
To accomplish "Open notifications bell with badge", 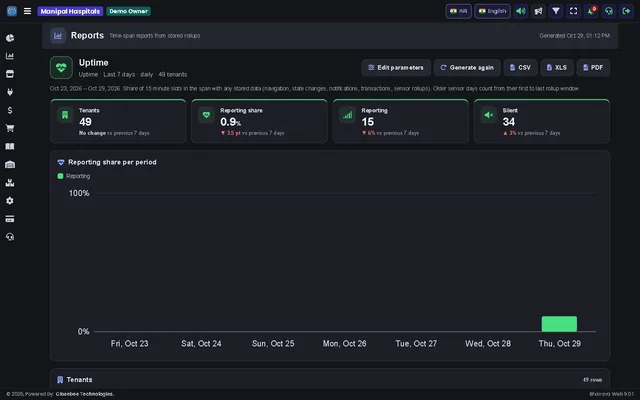I will 591,11.
